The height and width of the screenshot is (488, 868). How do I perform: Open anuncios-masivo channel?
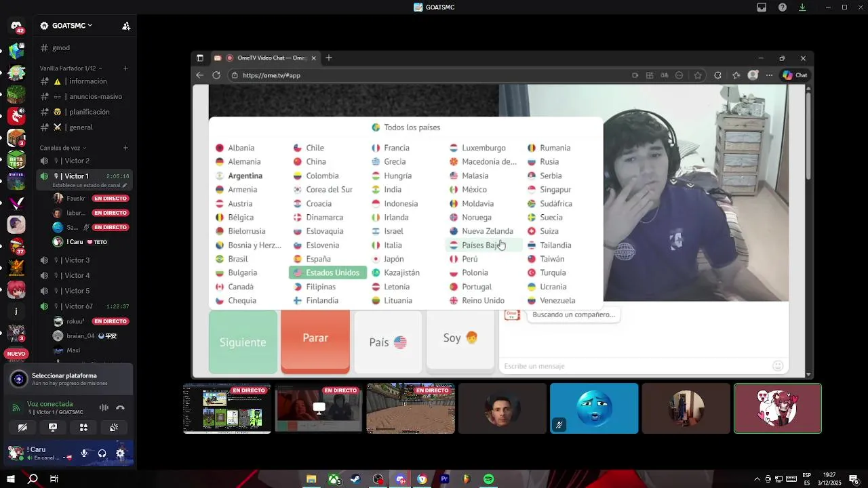85,97
